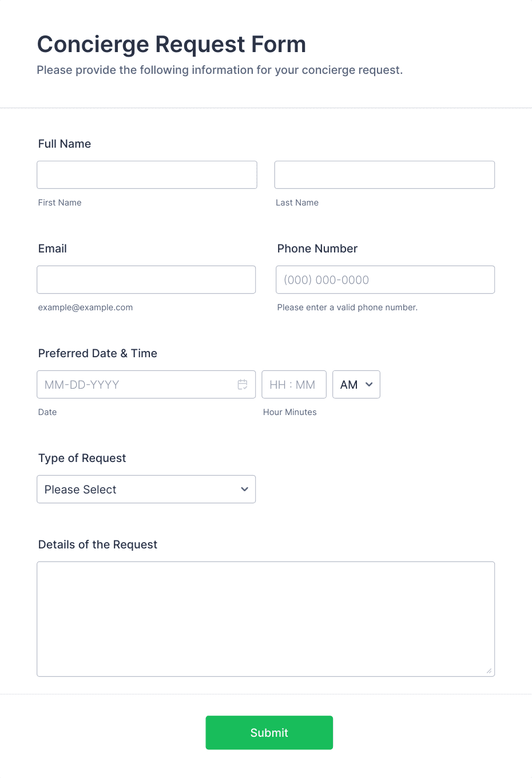This screenshot has width=532, height=778.
Task: Click the Type of Request label
Action: pyautogui.click(x=82, y=458)
